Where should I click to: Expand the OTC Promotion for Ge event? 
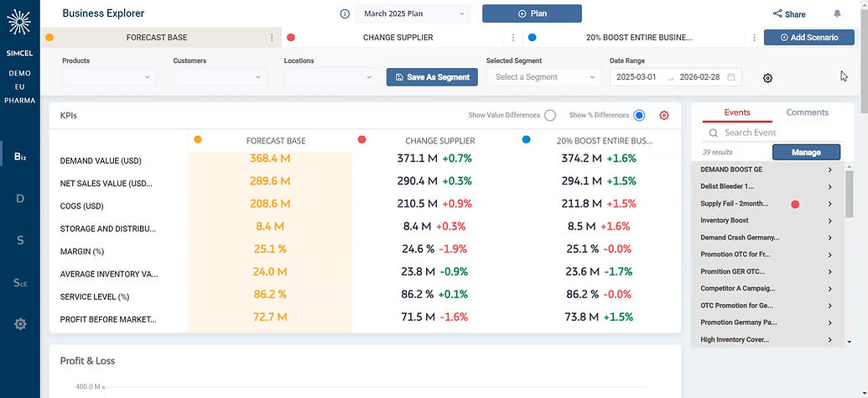(x=829, y=306)
